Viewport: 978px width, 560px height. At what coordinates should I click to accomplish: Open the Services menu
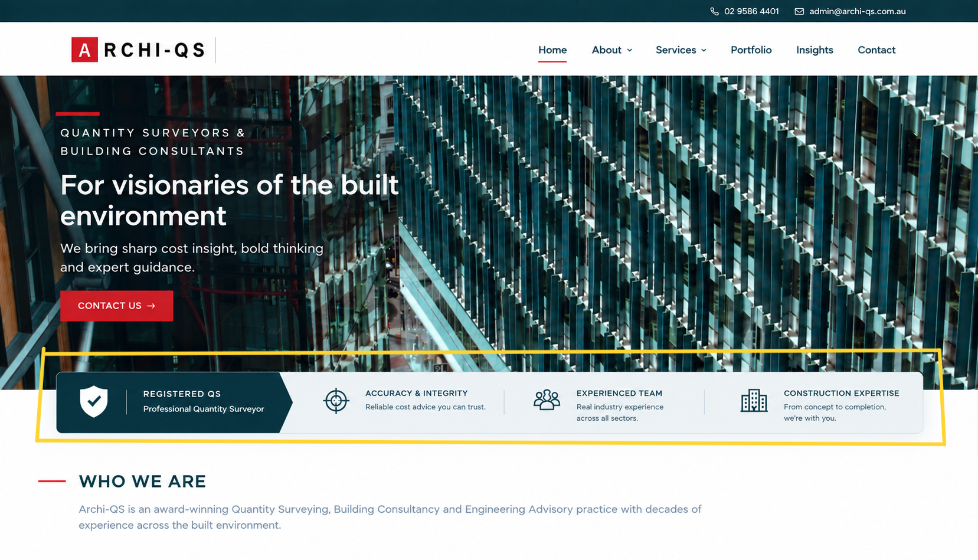[676, 50]
